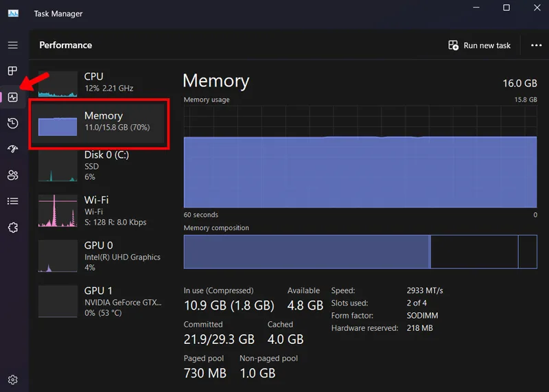Click the Memory usage graph area

tap(360, 157)
